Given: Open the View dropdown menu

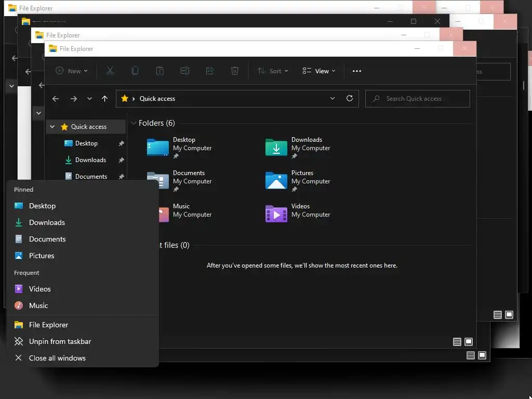Looking at the screenshot, I should pos(319,71).
